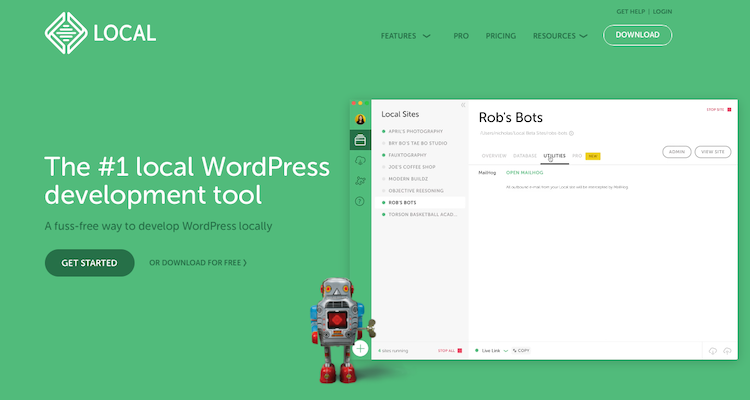Select Bry Bo's Tae Bo Studio site
The width and height of the screenshot is (750, 400).
[x=419, y=143]
